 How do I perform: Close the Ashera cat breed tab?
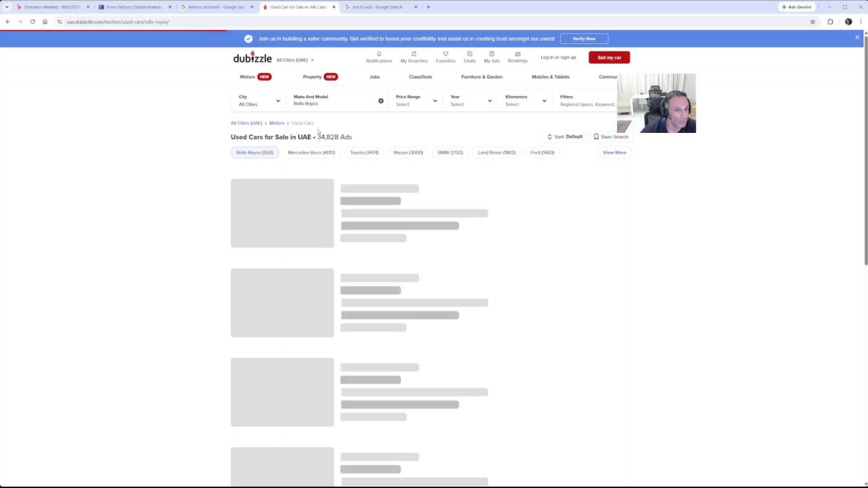click(x=252, y=7)
